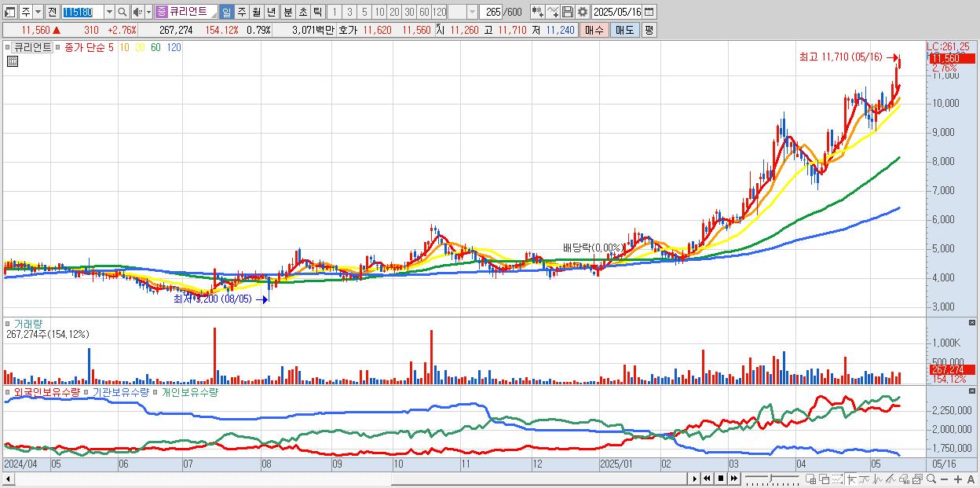The height and width of the screenshot is (488, 980).
Task: Select interval 1 button
Action: [x=333, y=12]
